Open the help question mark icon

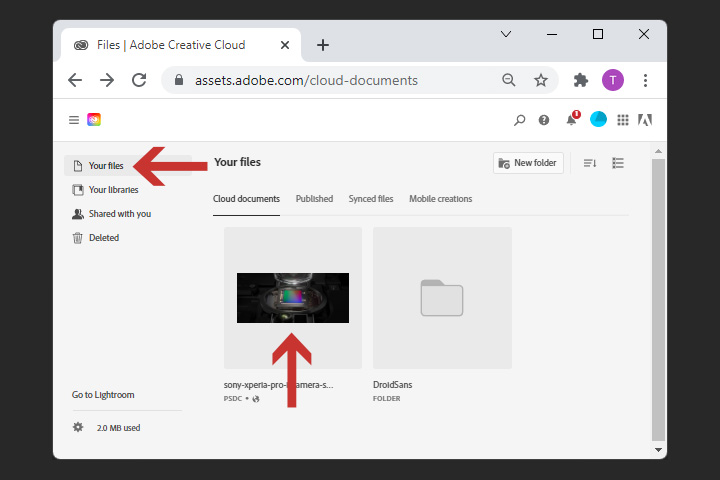click(544, 120)
